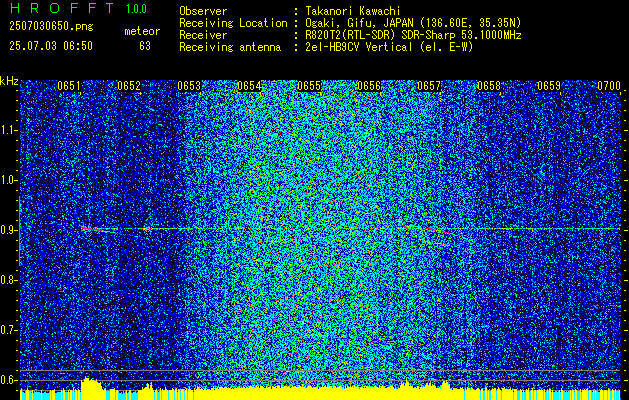Click the Receiving Location label
Screen dimensions: 629x400
(x=233, y=23)
